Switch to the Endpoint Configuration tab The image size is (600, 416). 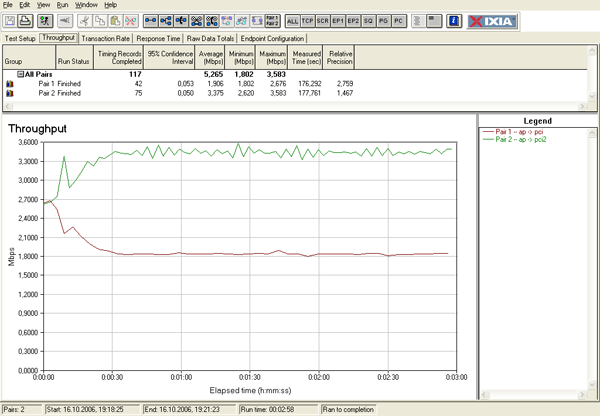tap(272, 38)
